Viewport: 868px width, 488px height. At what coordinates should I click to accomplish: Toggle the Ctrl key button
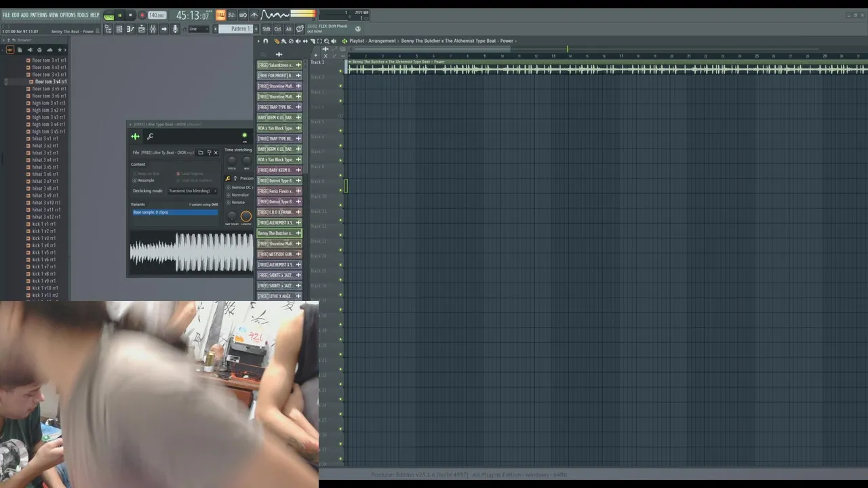[x=277, y=29]
